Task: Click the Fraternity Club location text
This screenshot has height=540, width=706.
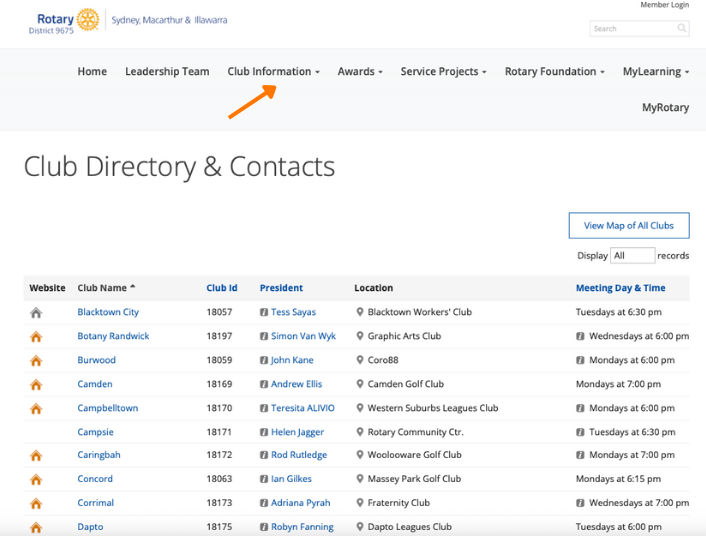Action: (x=398, y=503)
